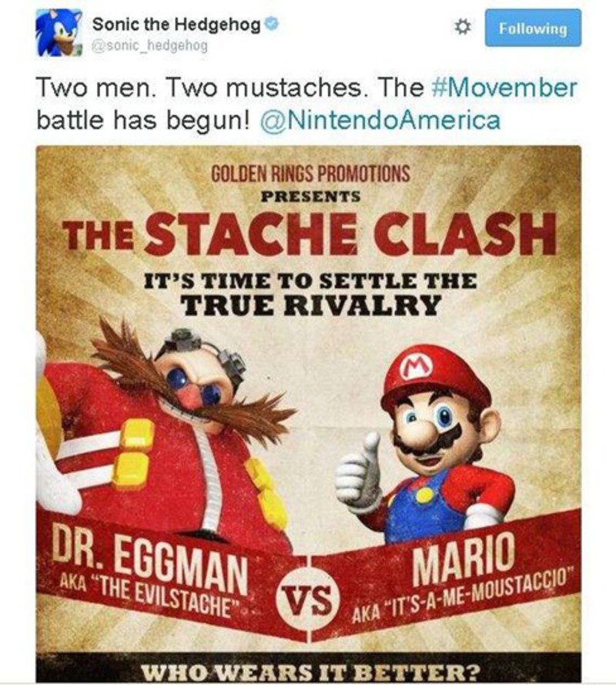Click the Sonic the Hedgehog display name

177,22
